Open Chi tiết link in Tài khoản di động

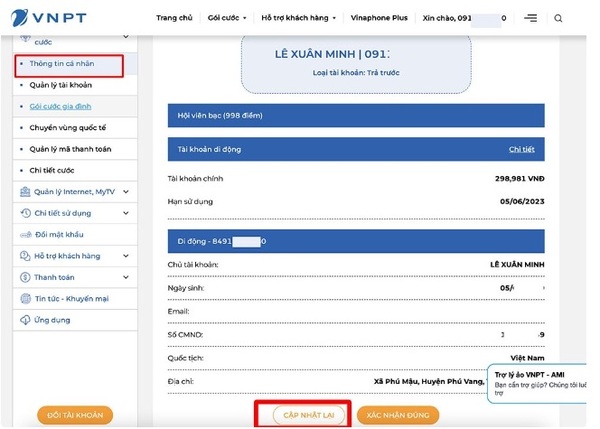pos(521,149)
